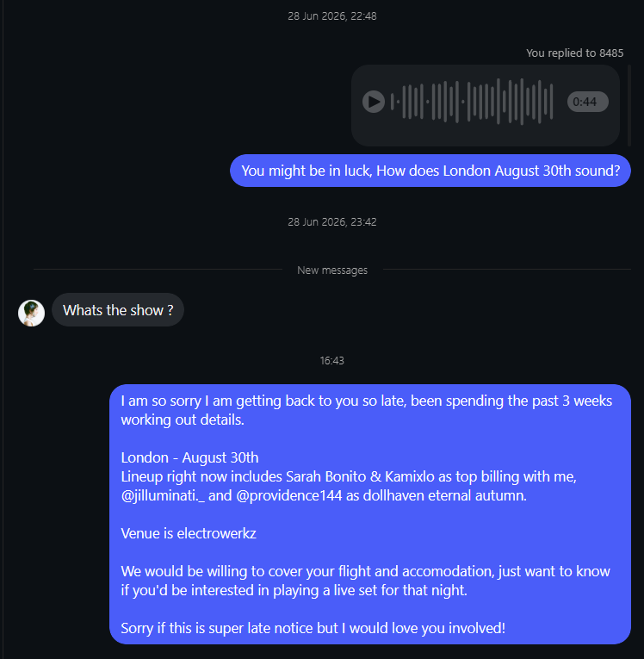This screenshot has height=659, width=644.
Task: Click the "cover your flight and accomodation" sentence
Action: click(366, 581)
